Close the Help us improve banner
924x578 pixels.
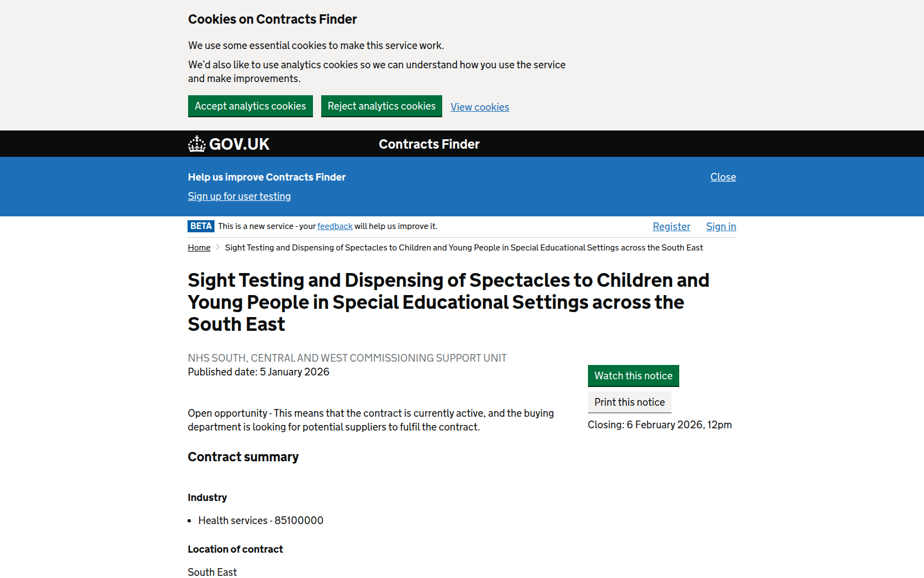(x=723, y=177)
